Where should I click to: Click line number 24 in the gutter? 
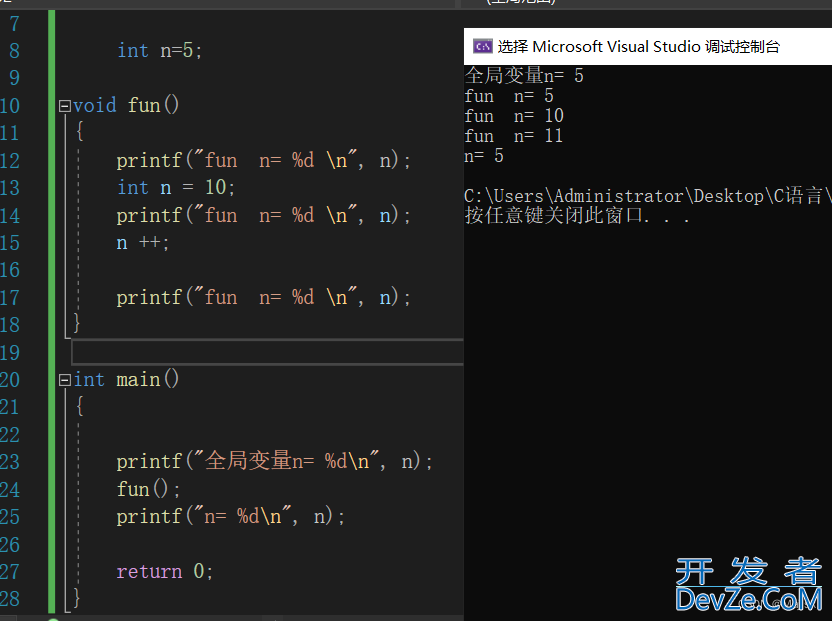tap(10, 489)
